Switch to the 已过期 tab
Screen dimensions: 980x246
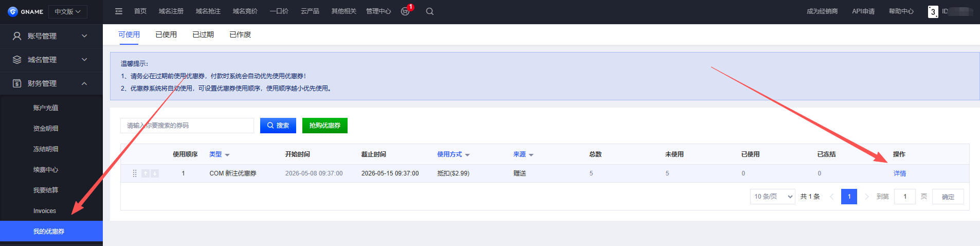(x=203, y=34)
